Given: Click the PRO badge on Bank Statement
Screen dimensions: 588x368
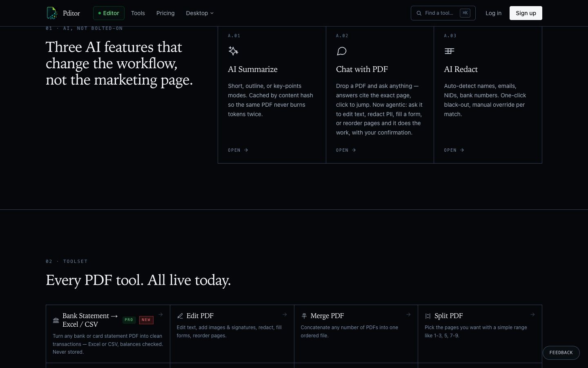Looking at the screenshot, I should [129, 320].
